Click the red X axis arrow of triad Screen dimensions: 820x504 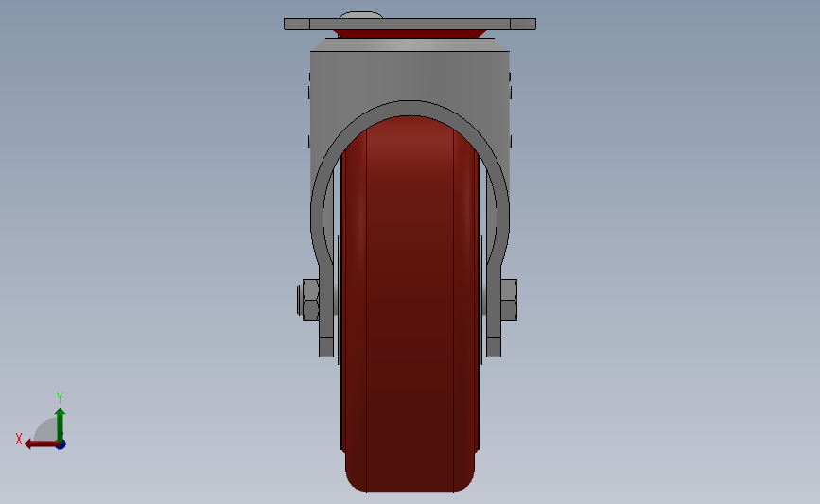click(42, 444)
